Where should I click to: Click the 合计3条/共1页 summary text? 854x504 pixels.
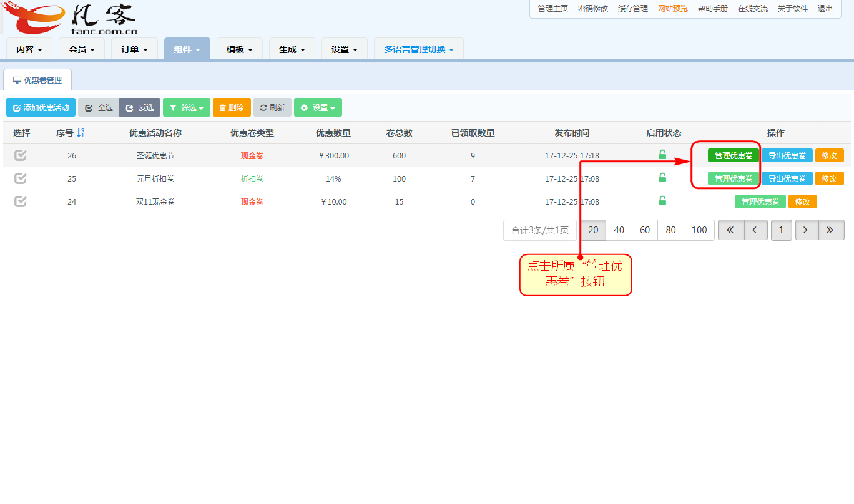point(540,230)
